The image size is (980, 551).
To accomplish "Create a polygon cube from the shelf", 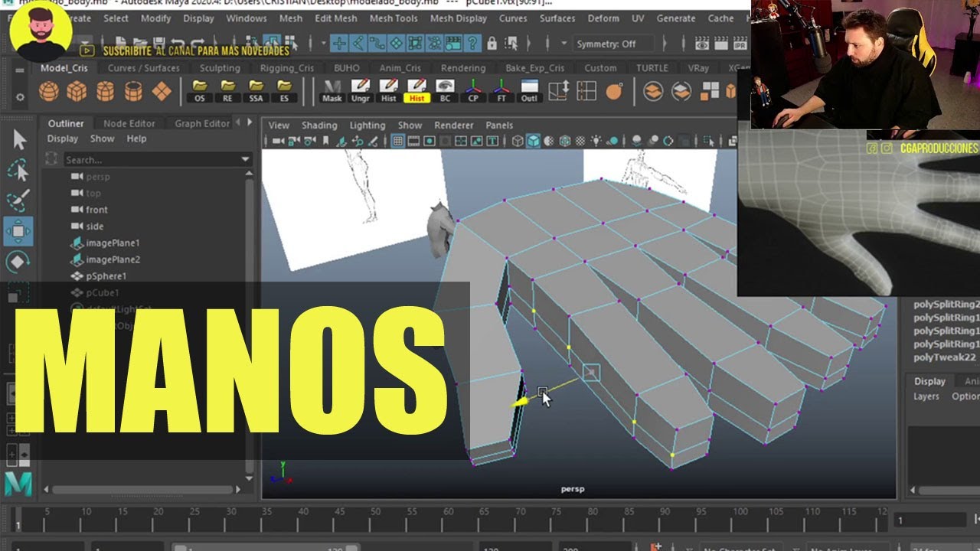I will (77, 92).
